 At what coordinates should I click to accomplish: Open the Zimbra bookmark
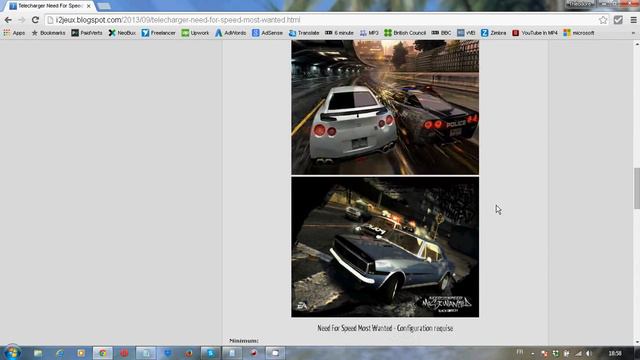pyautogui.click(x=493, y=33)
